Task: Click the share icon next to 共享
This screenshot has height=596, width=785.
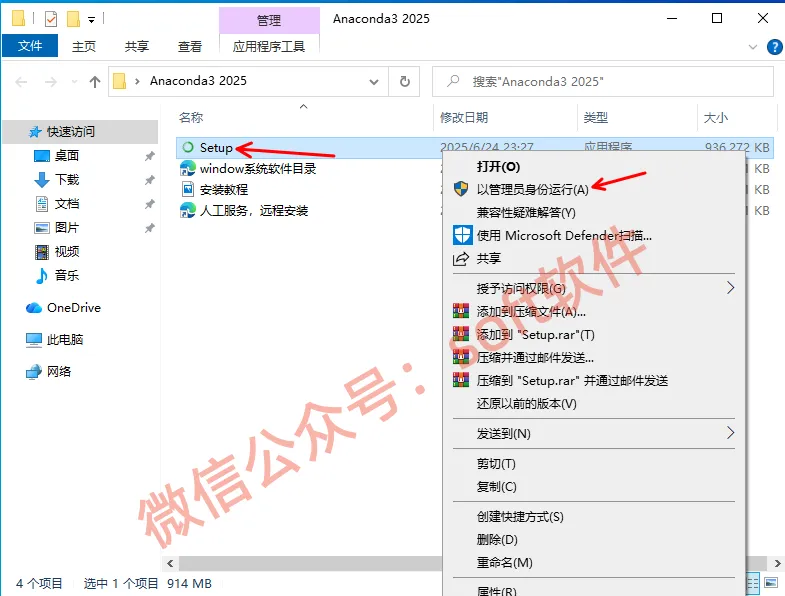Action: (x=461, y=258)
